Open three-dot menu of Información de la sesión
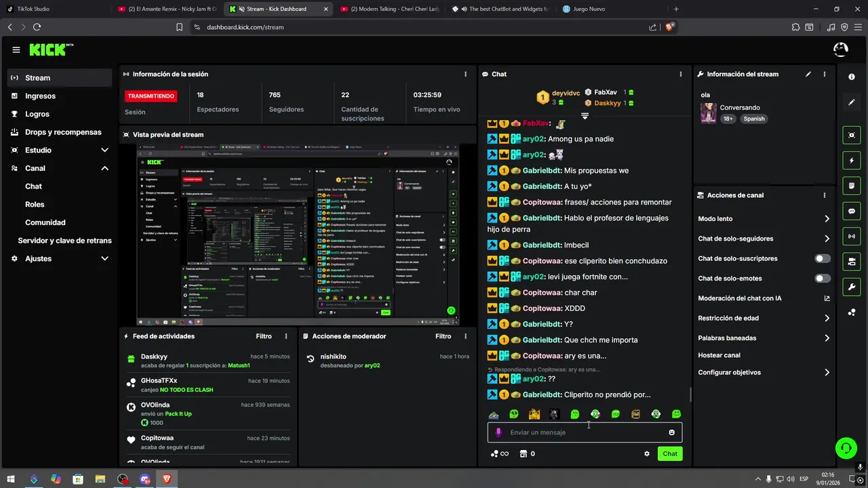This screenshot has width=868, height=488. (x=465, y=74)
